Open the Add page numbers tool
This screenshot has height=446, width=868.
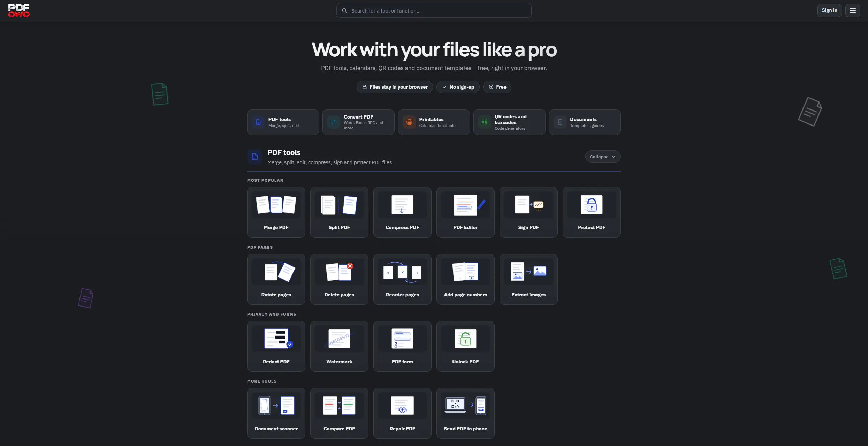465,279
